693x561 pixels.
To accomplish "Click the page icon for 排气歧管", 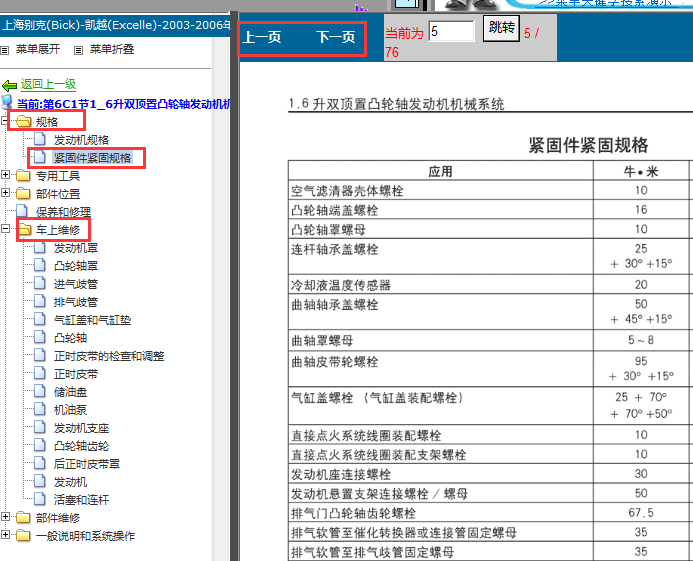I will coord(40,301).
